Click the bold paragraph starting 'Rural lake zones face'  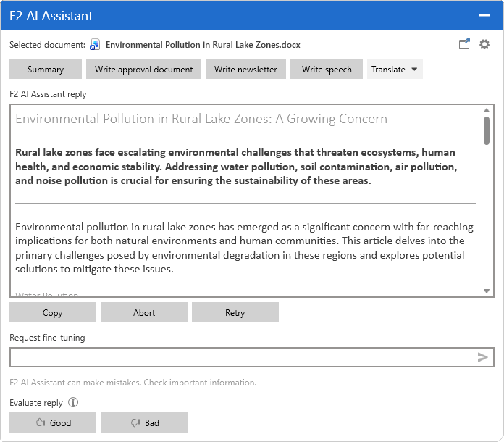pyautogui.click(x=236, y=167)
